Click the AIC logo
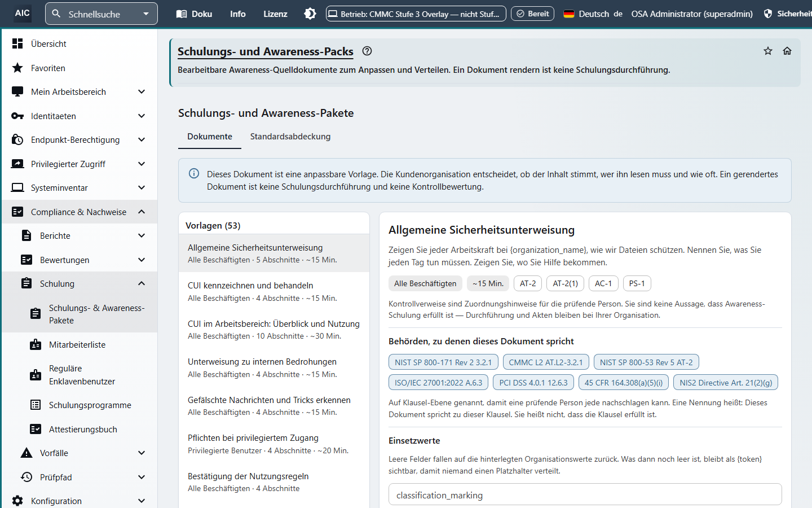This screenshot has height=508, width=812. click(23, 14)
